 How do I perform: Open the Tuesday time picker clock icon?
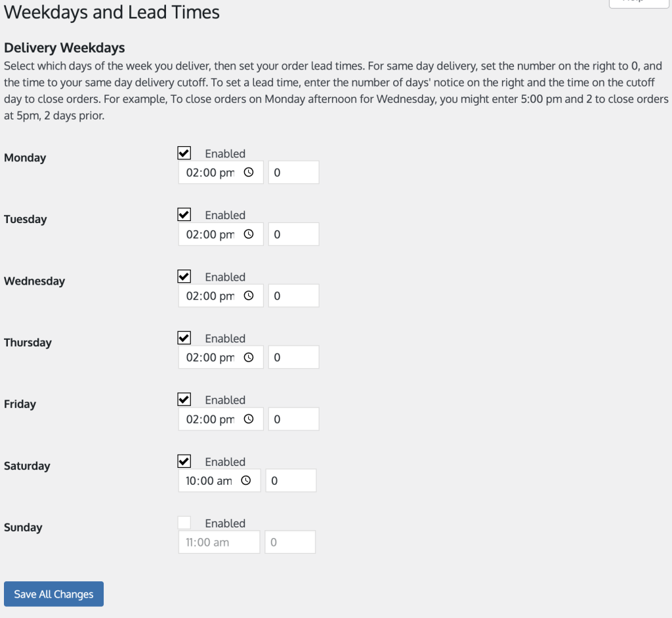pyautogui.click(x=249, y=234)
